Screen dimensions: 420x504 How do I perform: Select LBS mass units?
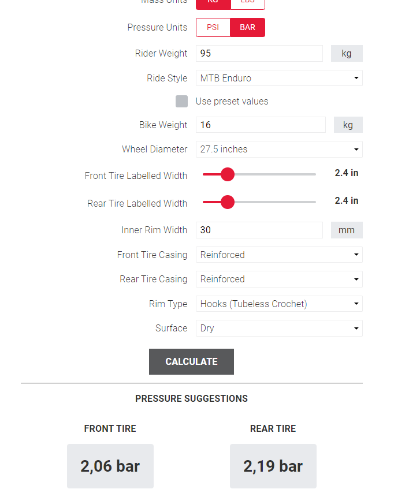247,3
